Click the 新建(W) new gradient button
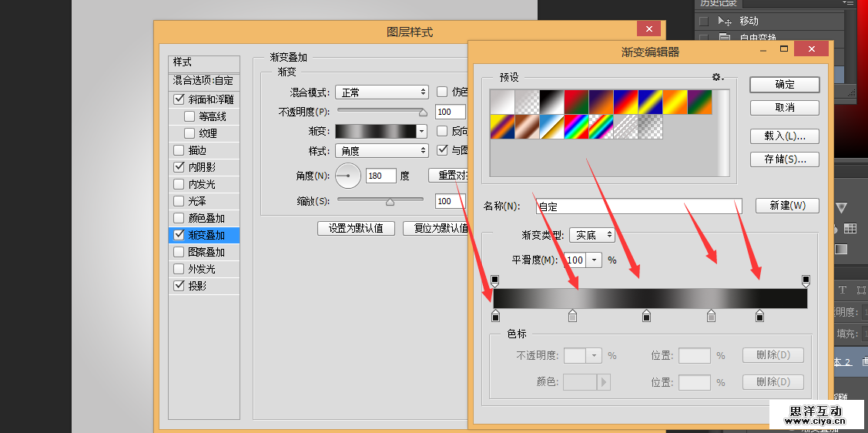The image size is (868, 433). [787, 206]
